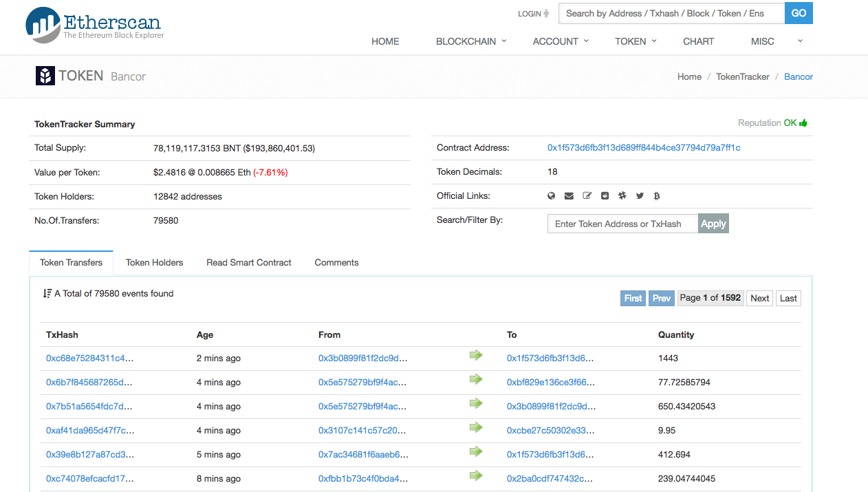Open transaction 0x7b51a5654fdc7d...
This screenshot has height=492, width=868.
(x=89, y=407)
